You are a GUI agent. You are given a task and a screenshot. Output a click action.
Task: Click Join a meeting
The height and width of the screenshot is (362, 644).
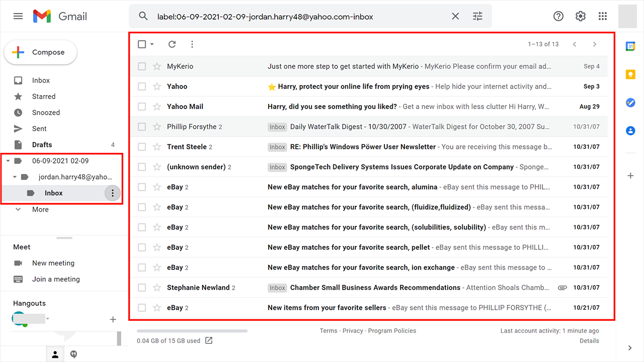click(56, 279)
